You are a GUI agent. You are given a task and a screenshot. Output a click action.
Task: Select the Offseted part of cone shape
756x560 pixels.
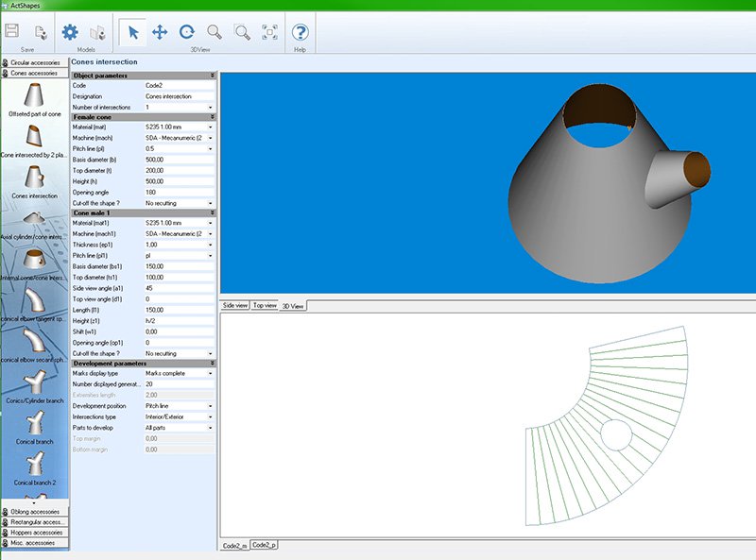34,98
